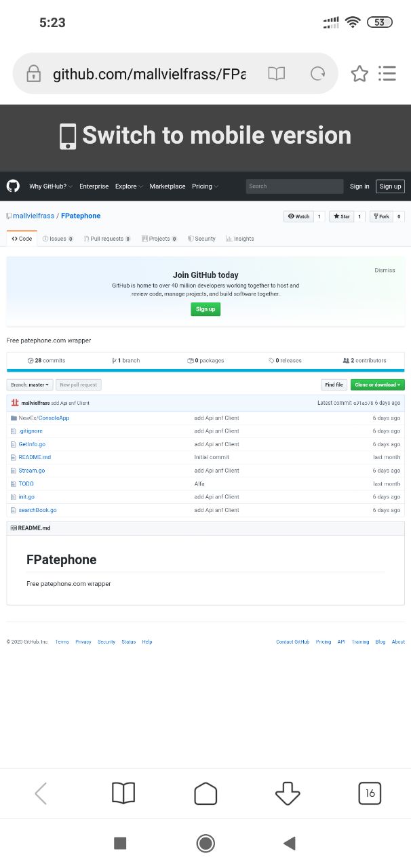Screen dimensions: 411x868
Task: Open footer Status link
Action: point(129,642)
